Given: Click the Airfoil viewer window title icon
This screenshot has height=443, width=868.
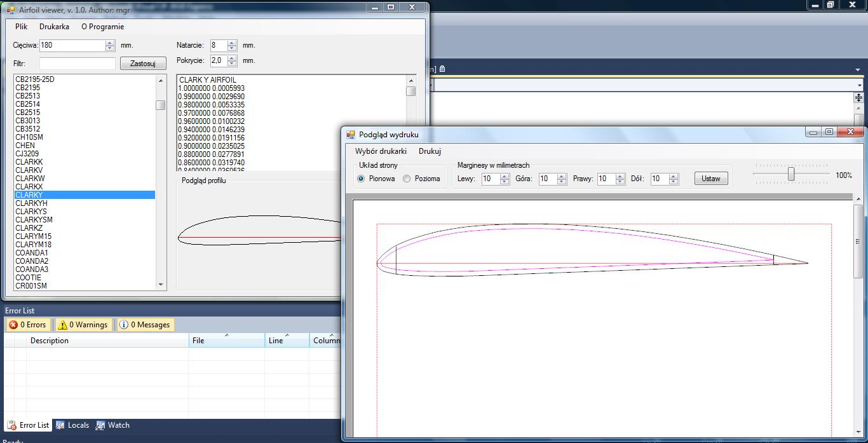Looking at the screenshot, I should [11, 10].
